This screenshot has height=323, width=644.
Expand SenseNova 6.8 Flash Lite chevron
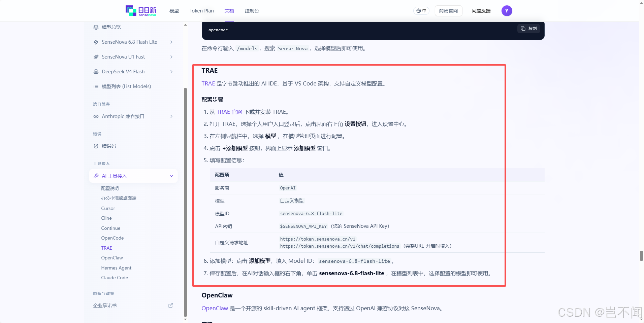point(171,42)
